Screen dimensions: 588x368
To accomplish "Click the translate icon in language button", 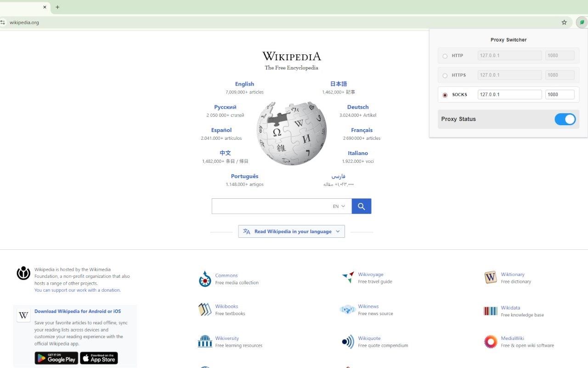I will [247, 231].
